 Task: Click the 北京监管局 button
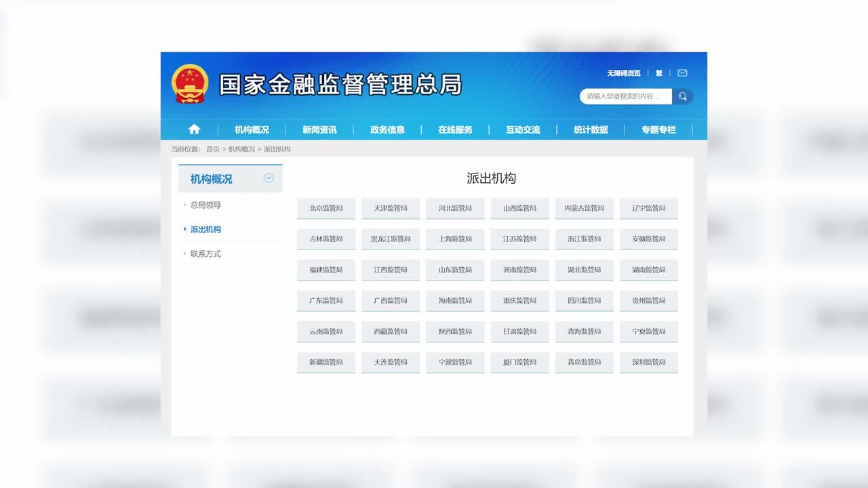(x=326, y=208)
